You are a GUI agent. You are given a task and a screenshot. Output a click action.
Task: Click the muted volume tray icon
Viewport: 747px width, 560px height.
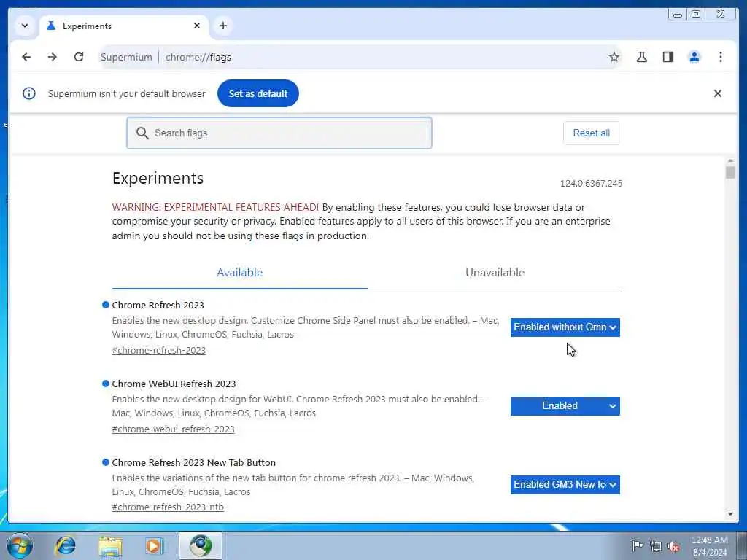tap(673, 546)
